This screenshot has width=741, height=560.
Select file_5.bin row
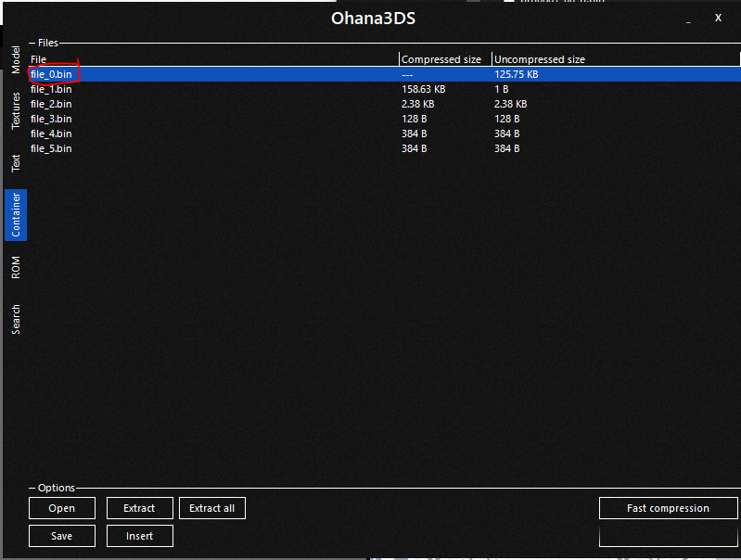coord(385,148)
